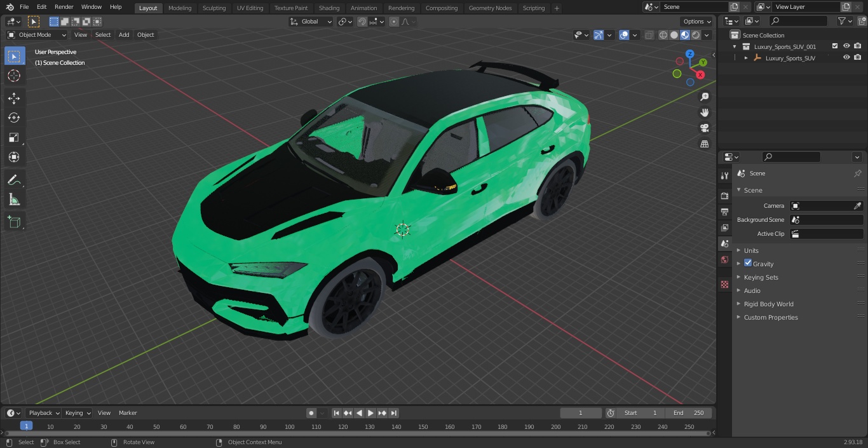The image size is (868, 448).
Task: Open the Output properties tab
Action: coord(724,212)
